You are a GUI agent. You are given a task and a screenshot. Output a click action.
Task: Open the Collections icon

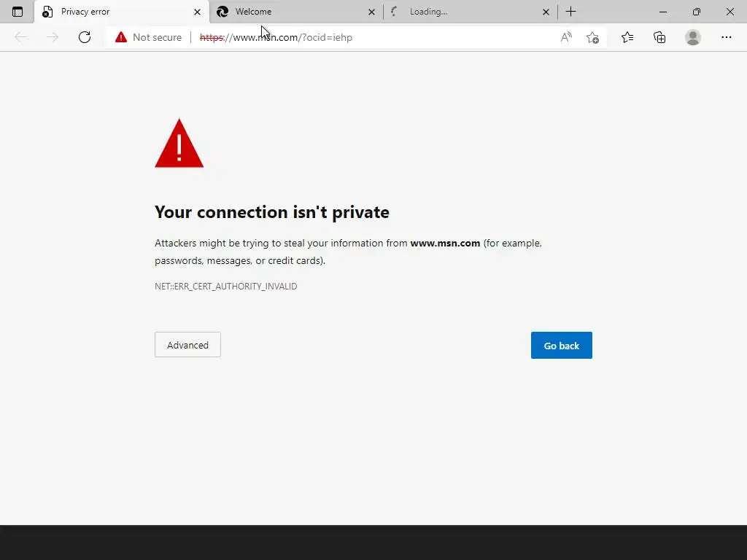(659, 37)
